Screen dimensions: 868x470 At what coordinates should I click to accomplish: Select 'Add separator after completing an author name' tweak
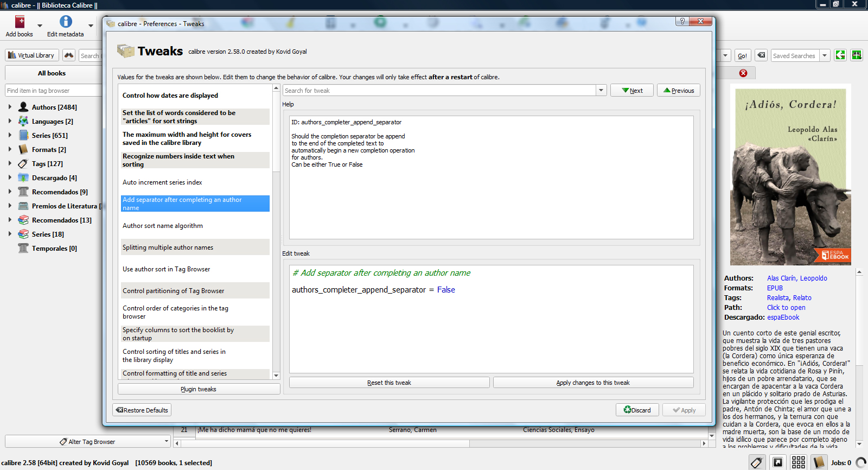(195, 204)
